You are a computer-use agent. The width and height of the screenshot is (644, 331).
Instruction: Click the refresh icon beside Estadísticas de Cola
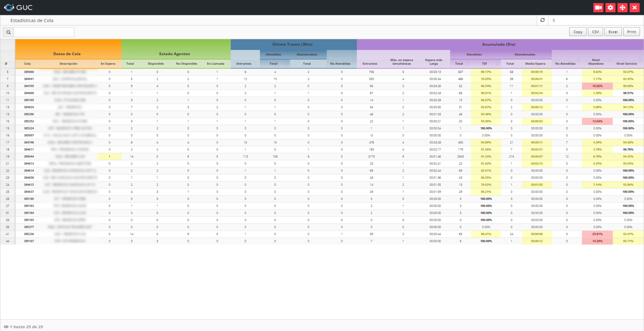pyautogui.click(x=543, y=20)
